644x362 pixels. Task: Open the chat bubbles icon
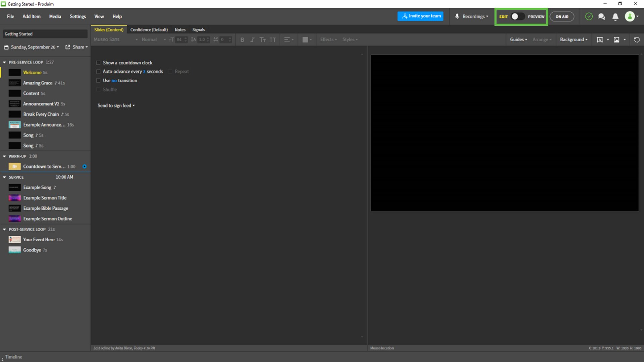pos(601,17)
